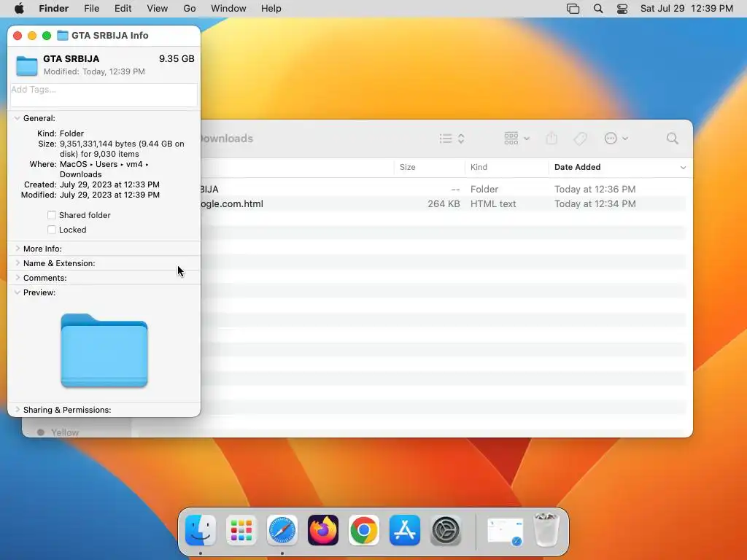Open the Go menu
Screen dimensions: 747x560
point(190,9)
